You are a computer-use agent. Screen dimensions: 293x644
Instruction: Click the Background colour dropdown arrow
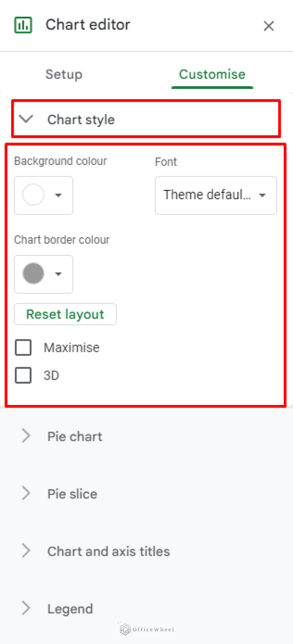[58, 196]
